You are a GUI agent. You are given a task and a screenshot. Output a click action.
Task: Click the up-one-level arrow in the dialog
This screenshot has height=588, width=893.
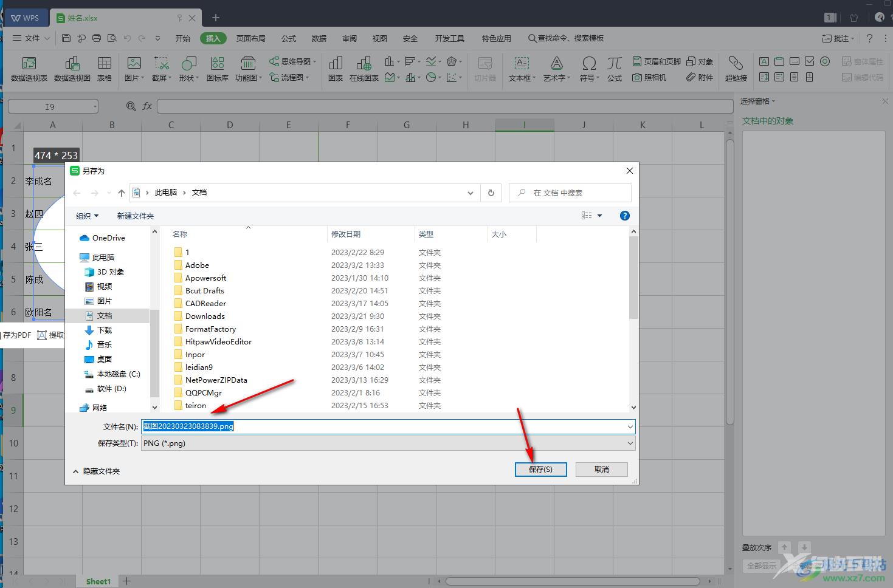tap(121, 193)
